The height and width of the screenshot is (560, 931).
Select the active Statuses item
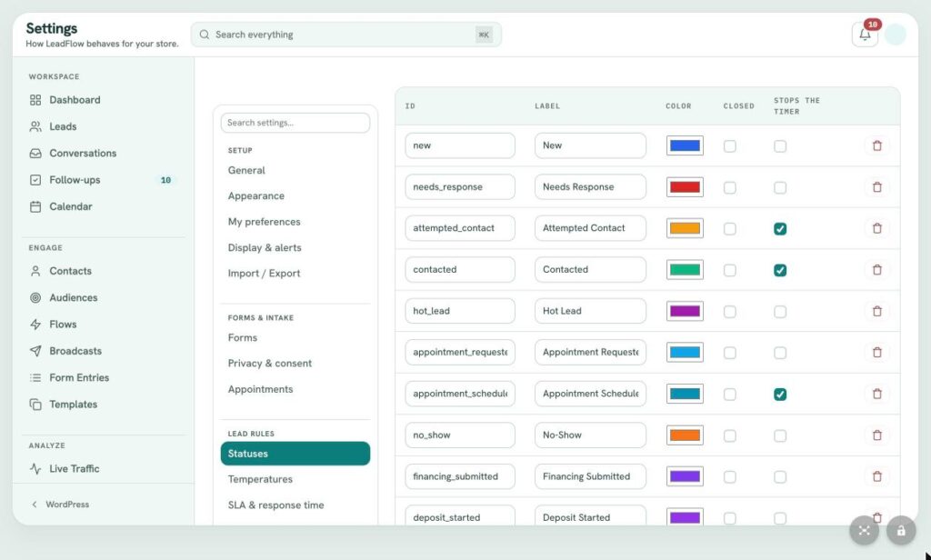tap(295, 454)
